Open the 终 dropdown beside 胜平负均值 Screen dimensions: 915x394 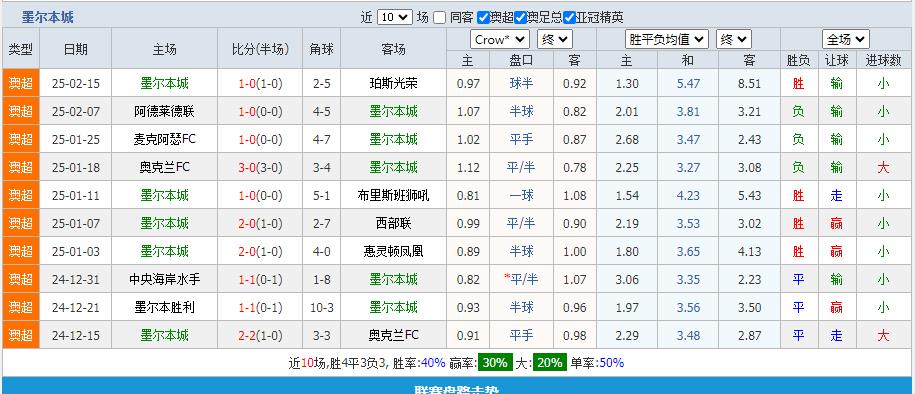point(734,40)
